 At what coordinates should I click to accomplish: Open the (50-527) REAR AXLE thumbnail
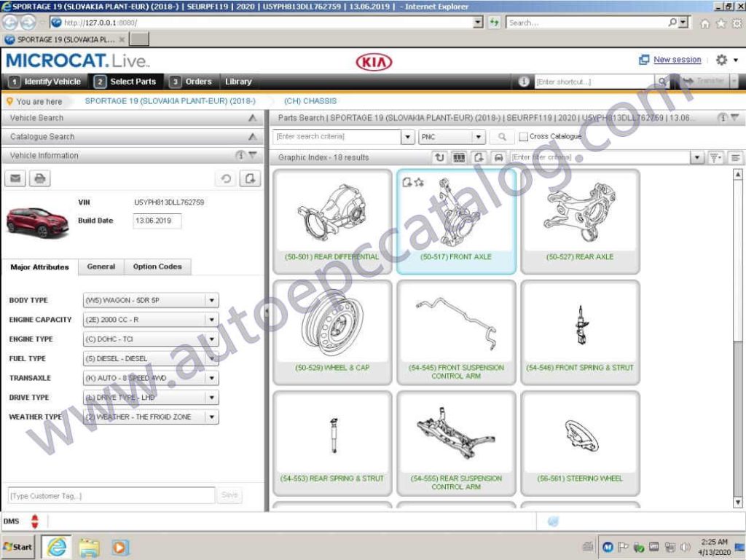(581, 218)
